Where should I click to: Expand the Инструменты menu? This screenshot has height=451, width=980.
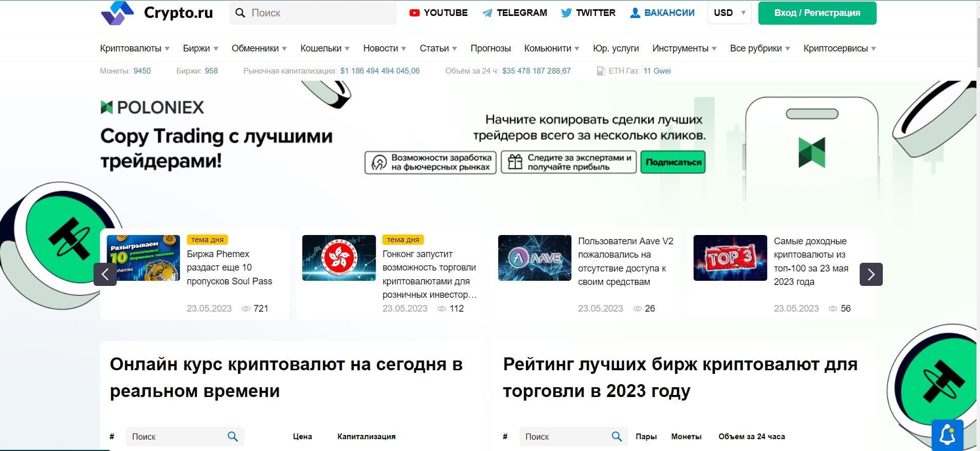(684, 48)
